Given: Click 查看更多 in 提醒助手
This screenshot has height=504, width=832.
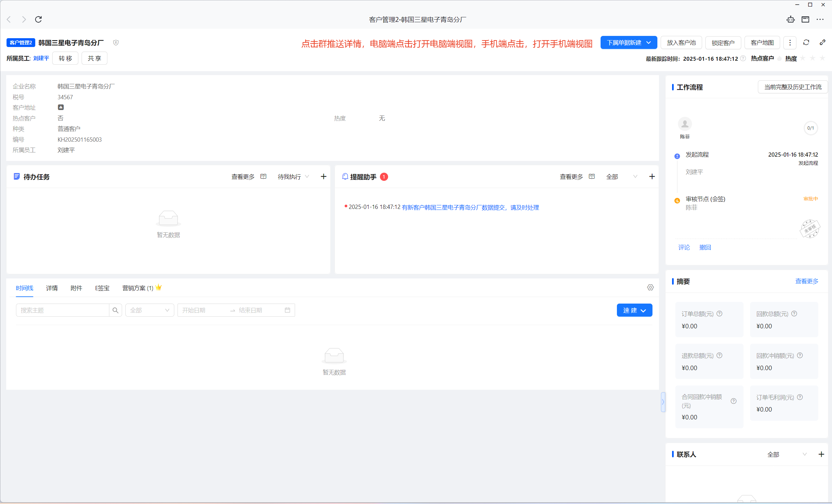Looking at the screenshot, I should click(571, 177).
